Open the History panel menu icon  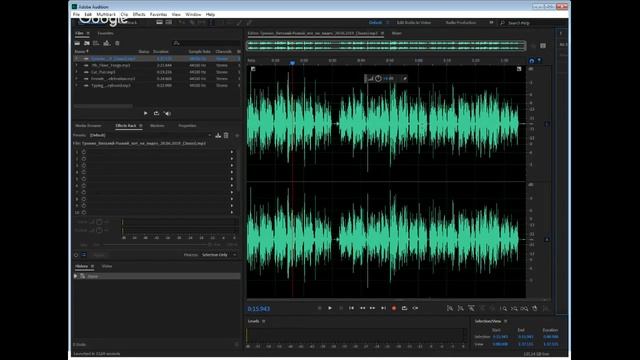[x=92, y=266]
